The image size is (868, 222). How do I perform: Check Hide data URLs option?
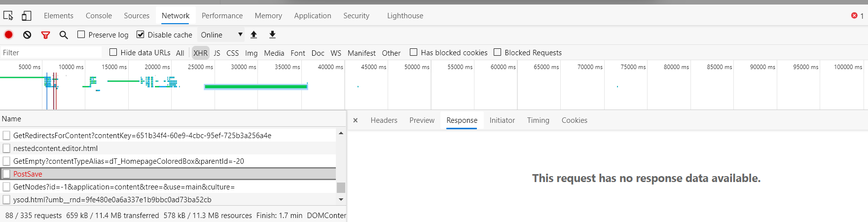pos(113,52)
